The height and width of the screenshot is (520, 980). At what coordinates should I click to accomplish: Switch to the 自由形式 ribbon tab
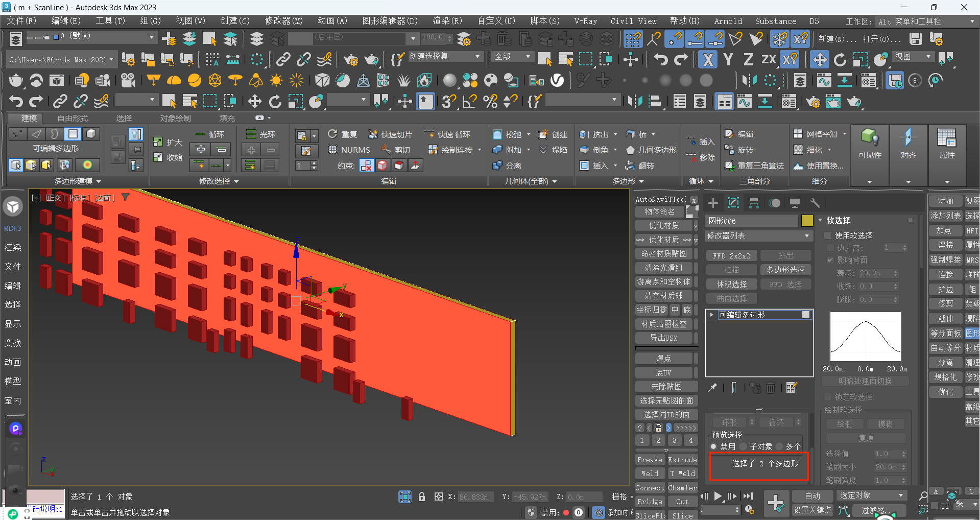point(73,118)
